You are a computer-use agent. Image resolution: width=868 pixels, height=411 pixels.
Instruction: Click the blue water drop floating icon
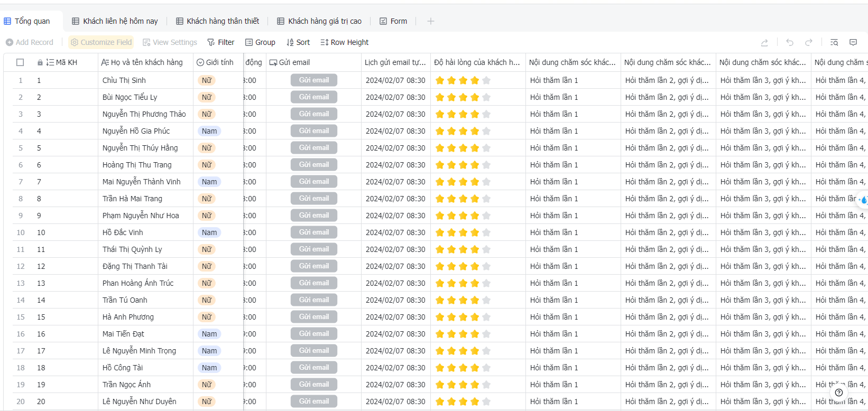click(863, 200)
